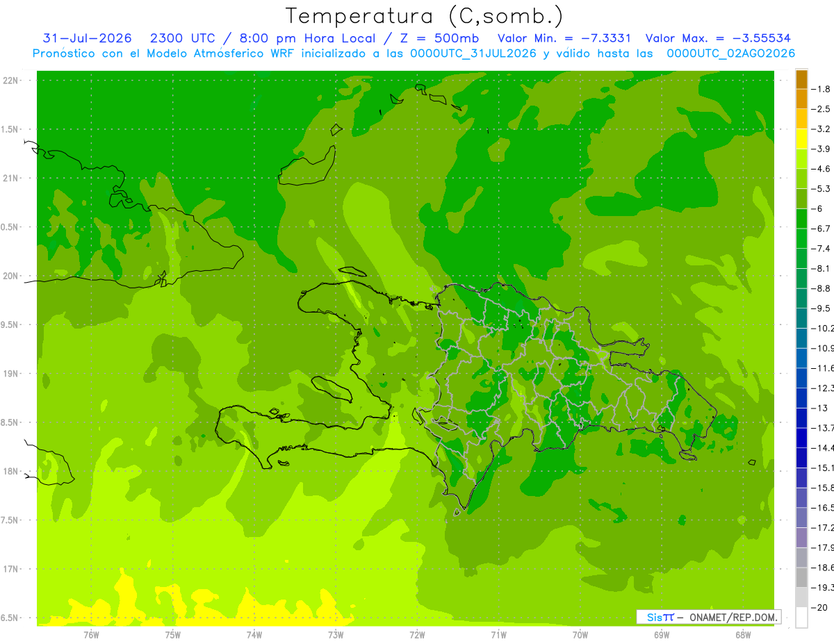Click the '75W' longitude label
The height and width of the screenshot is (644, 834).
(x=172, y=634)
